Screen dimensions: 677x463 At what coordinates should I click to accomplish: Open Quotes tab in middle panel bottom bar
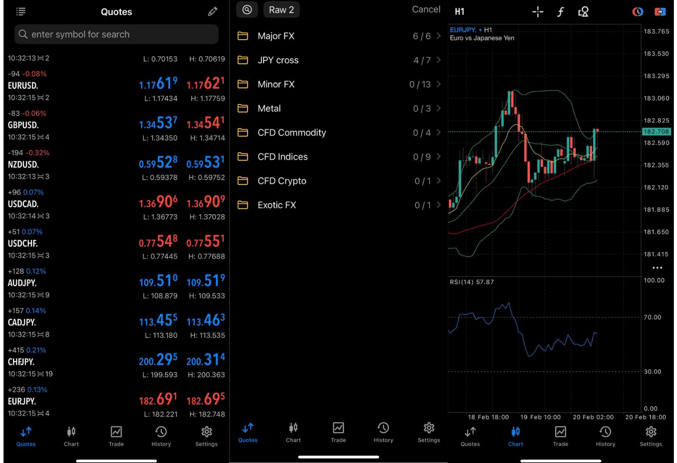coord(248,432)
